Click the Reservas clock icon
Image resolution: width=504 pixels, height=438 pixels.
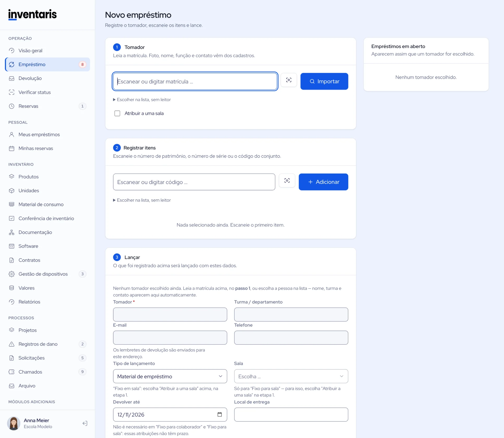click(12, 106)
